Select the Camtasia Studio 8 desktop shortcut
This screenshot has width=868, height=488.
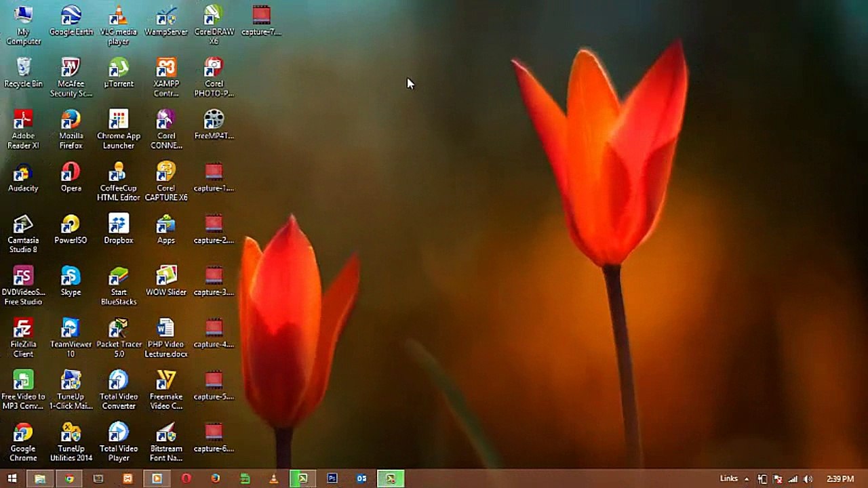coord(23,234)
